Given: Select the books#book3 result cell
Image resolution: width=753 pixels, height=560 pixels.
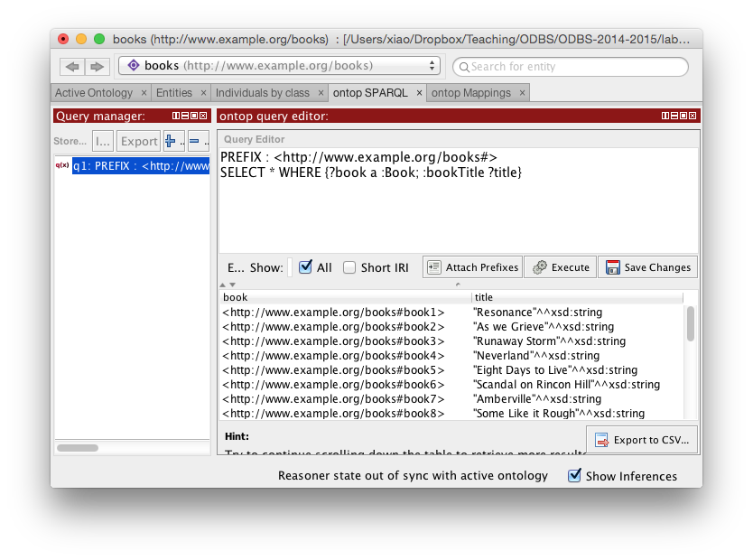Looking at the screenshot, I should coord(345,341).
